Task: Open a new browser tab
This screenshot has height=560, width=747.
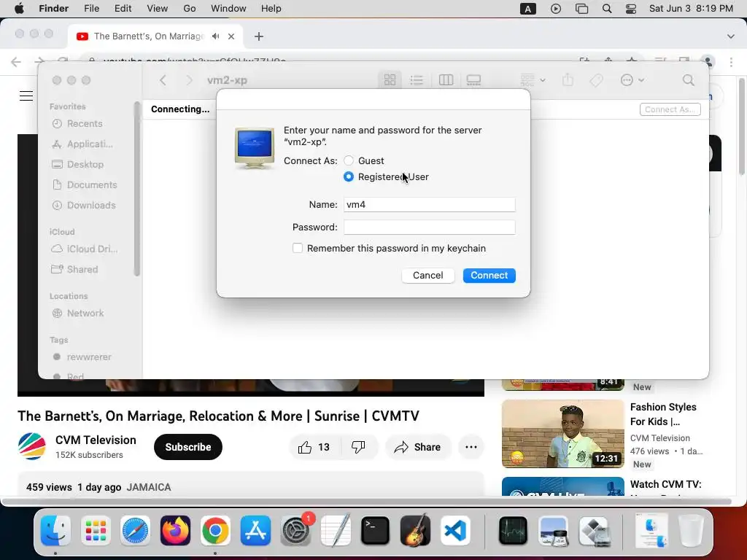Action: click(259, 36)
